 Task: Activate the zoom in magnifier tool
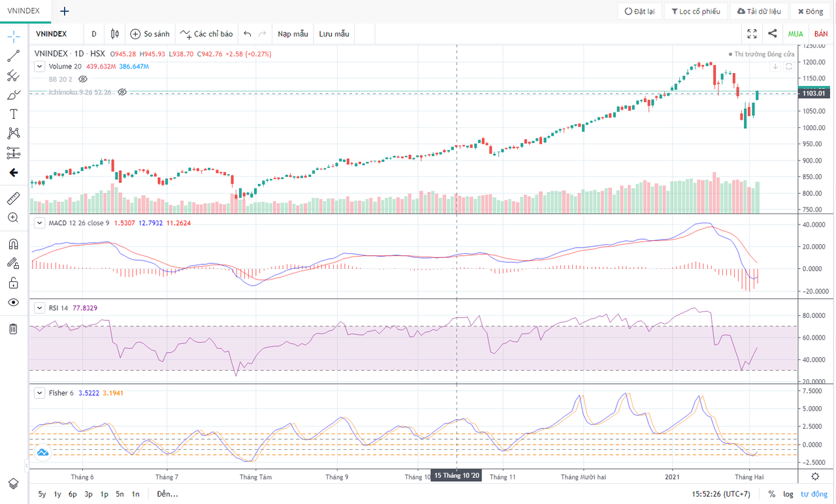13,217
